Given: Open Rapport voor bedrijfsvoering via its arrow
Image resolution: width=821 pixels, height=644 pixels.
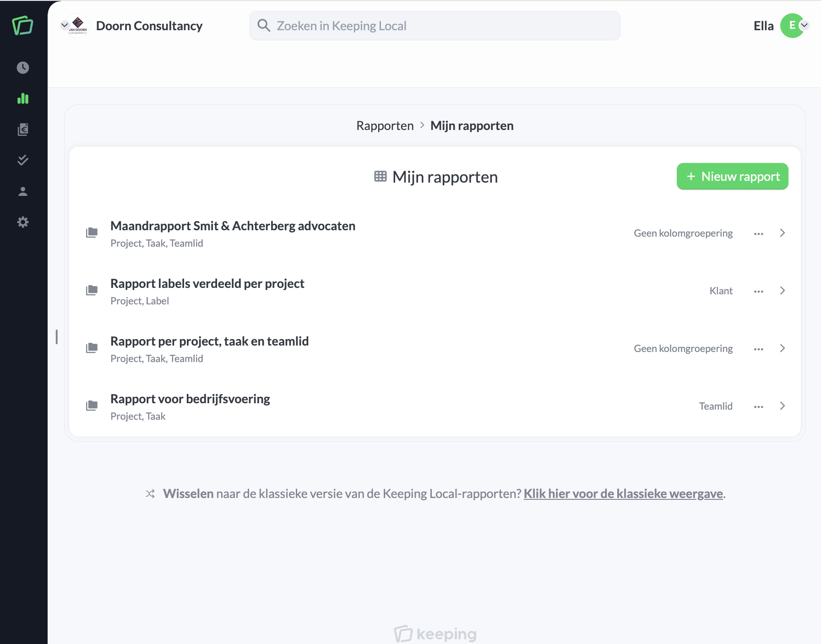Looking at the screenshot, I should pos(783,406).
